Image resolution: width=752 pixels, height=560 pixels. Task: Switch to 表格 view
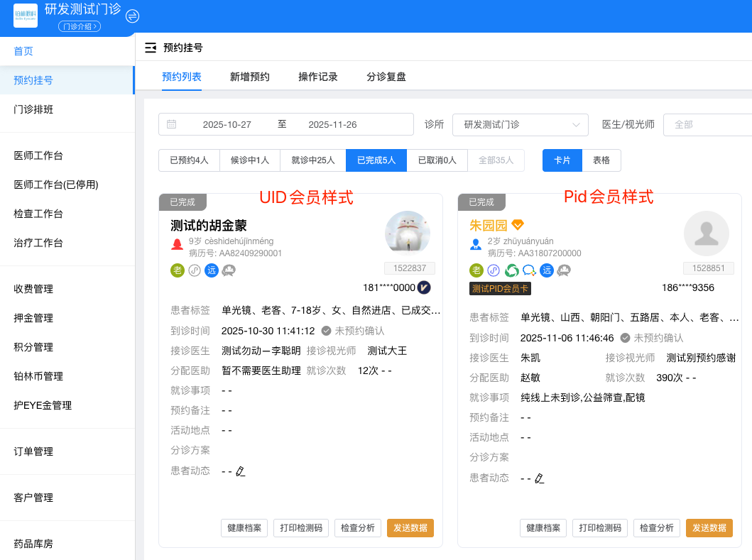601,160
